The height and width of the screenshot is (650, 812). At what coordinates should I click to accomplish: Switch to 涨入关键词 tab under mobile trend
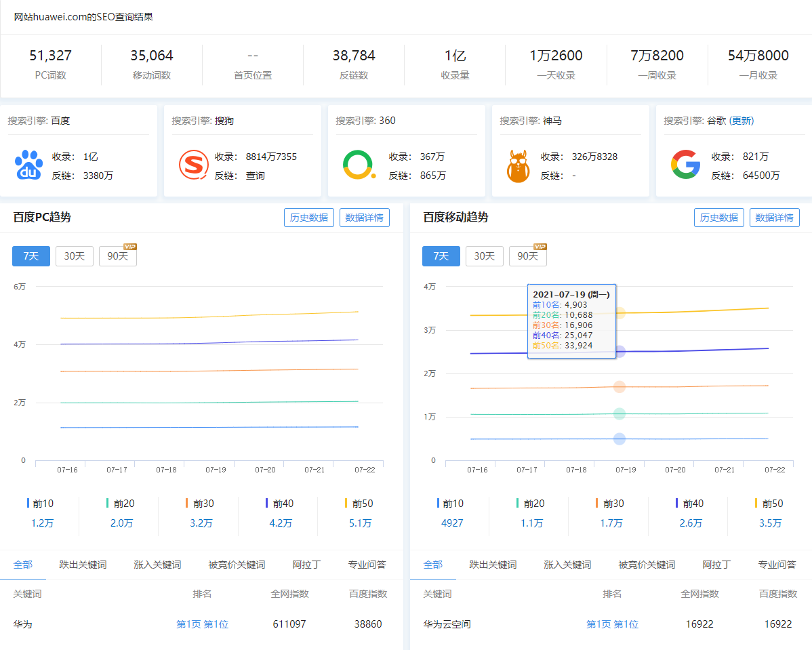[x=567, y=565]
